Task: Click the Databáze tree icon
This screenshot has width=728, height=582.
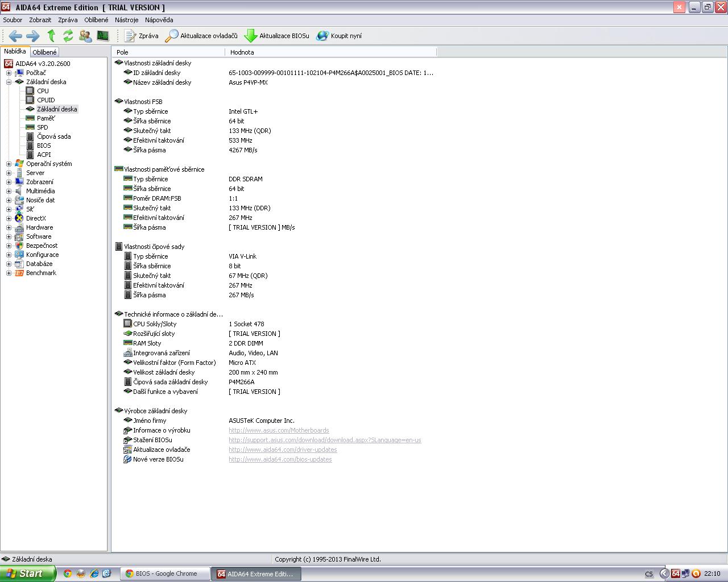Action: (x=19, y=264)
